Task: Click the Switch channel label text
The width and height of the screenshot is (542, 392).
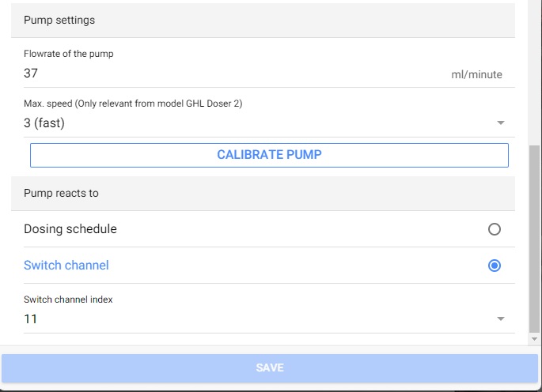Action: tap(66, 266)
